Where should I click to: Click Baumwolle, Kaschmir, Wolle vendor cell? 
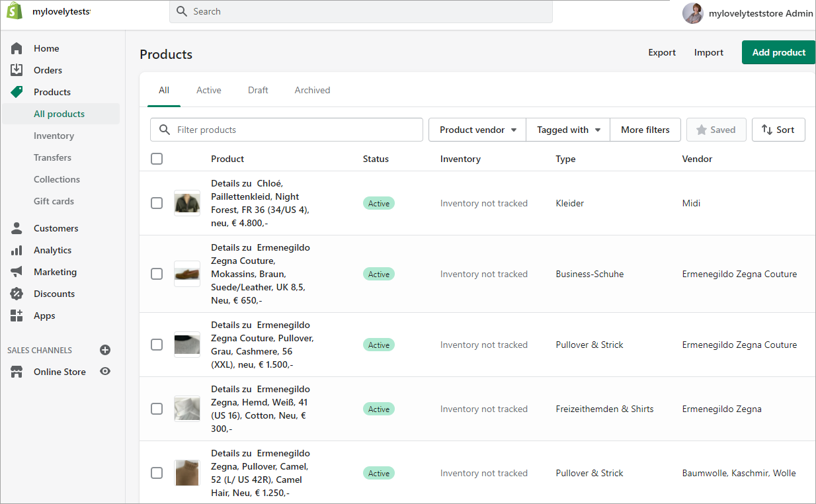click(x=739, y=473)
